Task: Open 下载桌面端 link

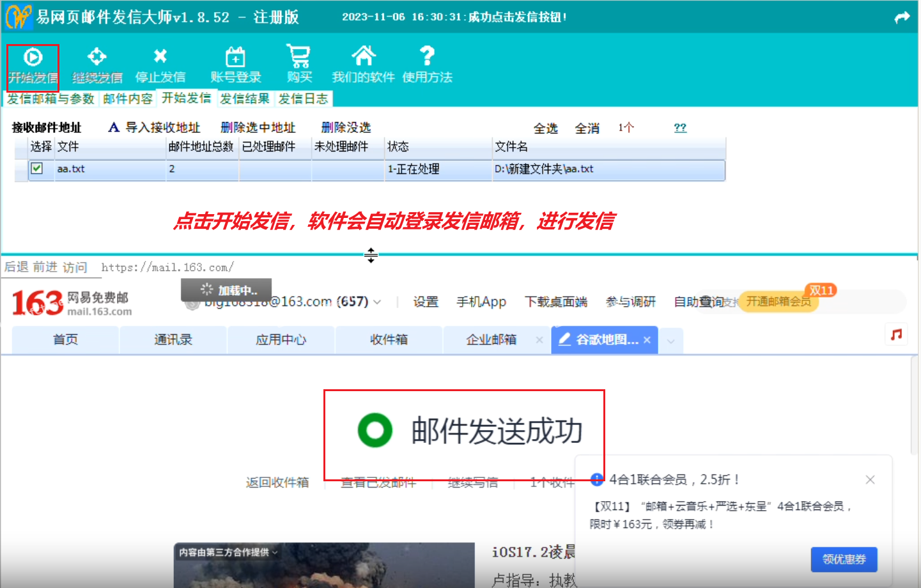Action: 556,302
